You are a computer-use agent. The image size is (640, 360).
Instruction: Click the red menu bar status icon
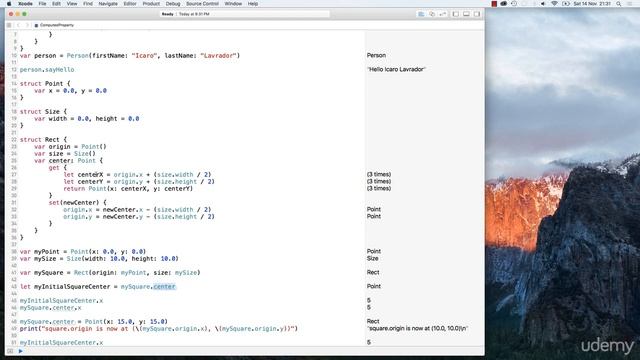click(494, 4)
